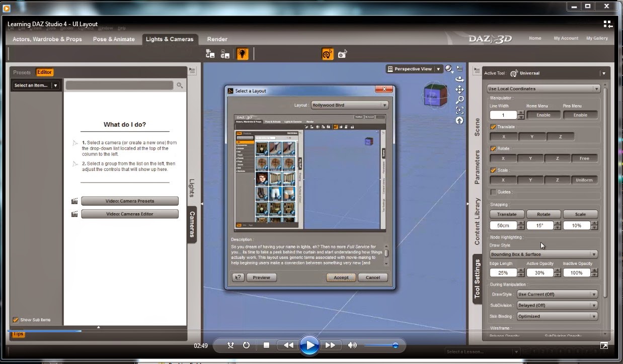Open the Select an Item dropdown
This screenshot has height=364, width=623.
point(35,85)
